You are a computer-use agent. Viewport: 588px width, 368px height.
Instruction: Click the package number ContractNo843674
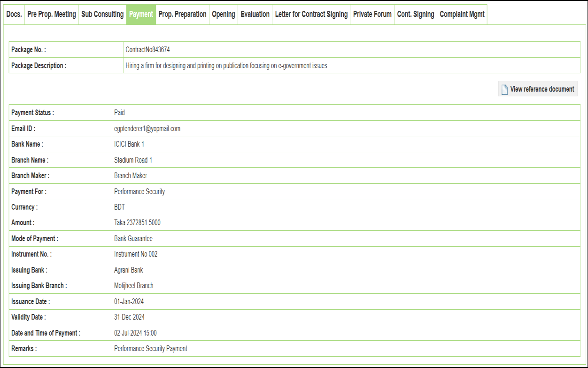(x=147, y=50)
